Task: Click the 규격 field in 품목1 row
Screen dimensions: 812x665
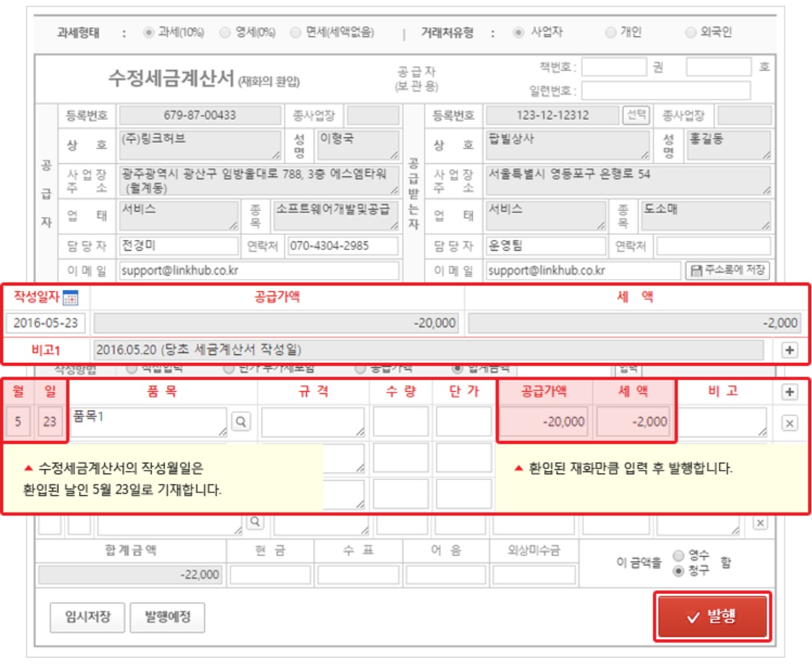Action: pos(313,421)
